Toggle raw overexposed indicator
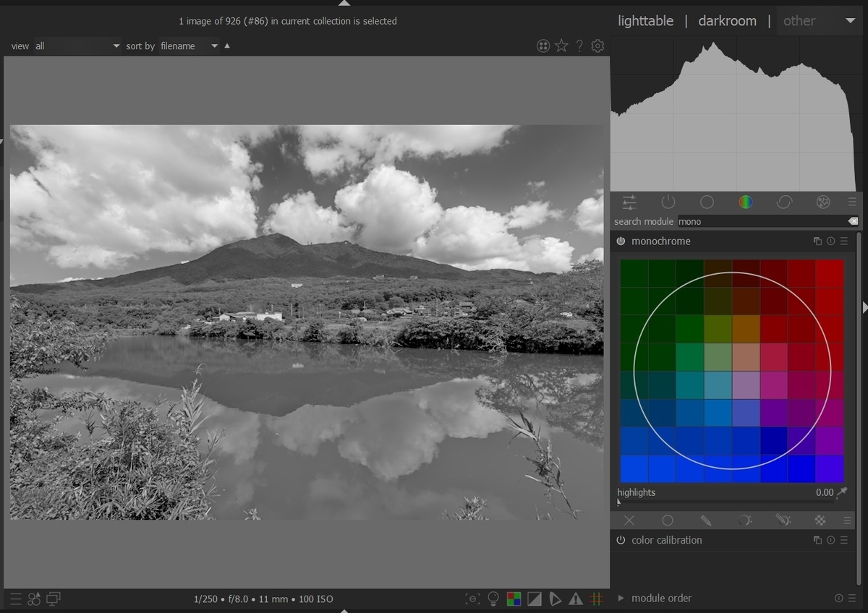The height and width of the screenshot is (613, 868). [x=514, y=599]
